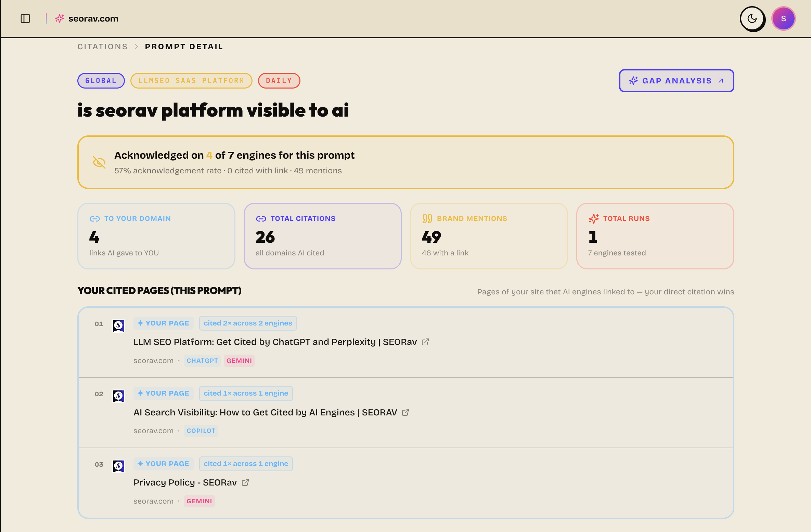The image size is (811, 532).
Task: Select the LLMSEO SaaS Platform tag
Action: [x=191, y=81]
